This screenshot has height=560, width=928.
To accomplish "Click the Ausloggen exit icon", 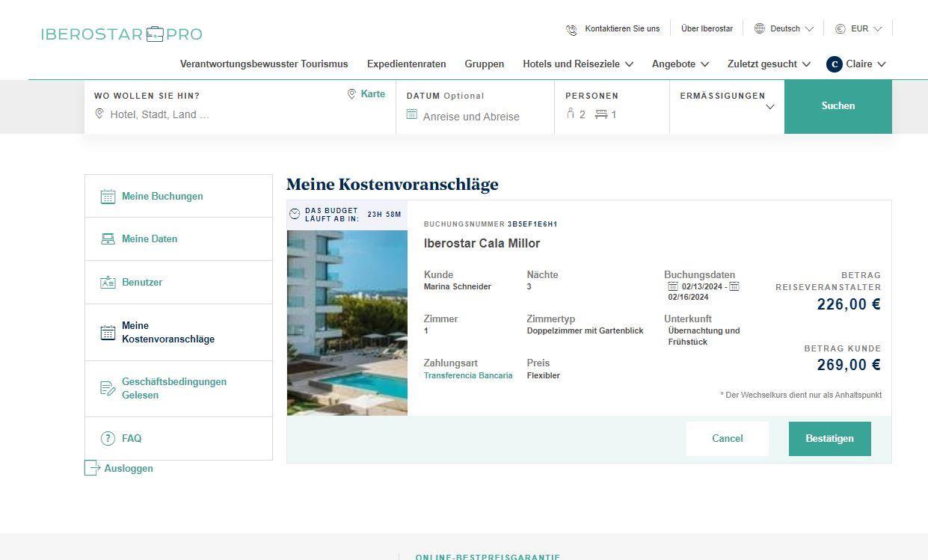I will (92, 468).
